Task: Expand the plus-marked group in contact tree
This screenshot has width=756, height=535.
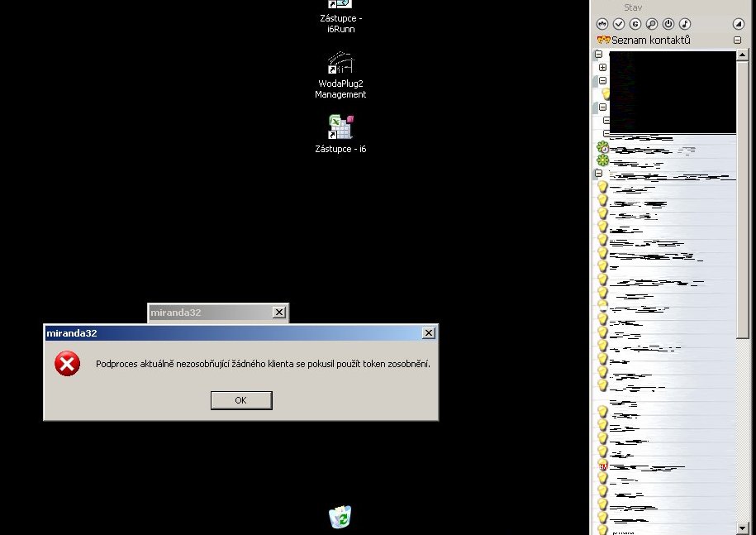Action: [602, 68]
